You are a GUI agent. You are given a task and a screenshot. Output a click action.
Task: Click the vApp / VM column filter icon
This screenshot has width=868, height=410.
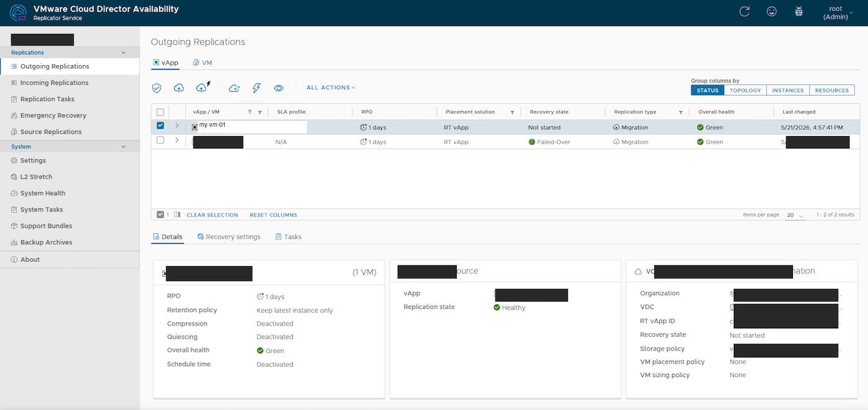click(x=260, y=112)
